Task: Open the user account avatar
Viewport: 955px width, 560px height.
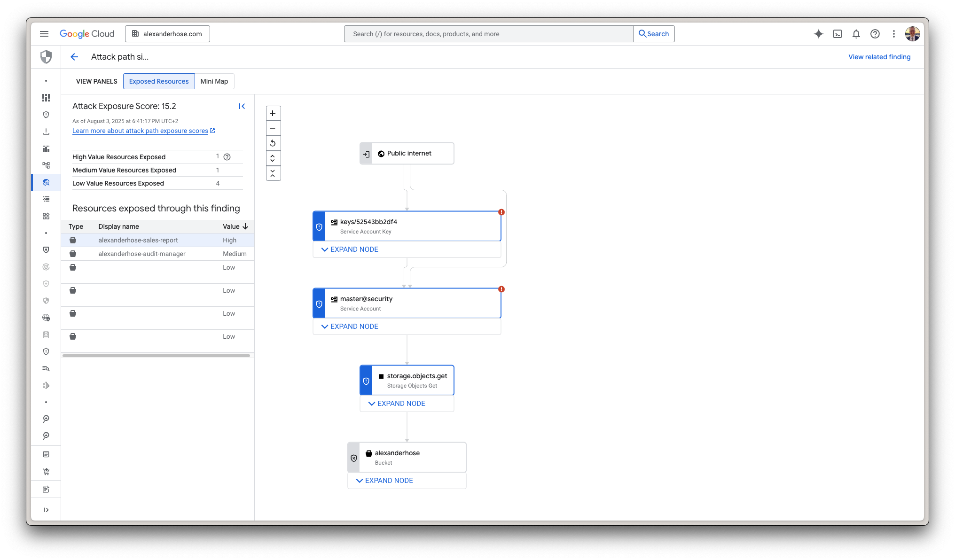Action: pos(913,34)
